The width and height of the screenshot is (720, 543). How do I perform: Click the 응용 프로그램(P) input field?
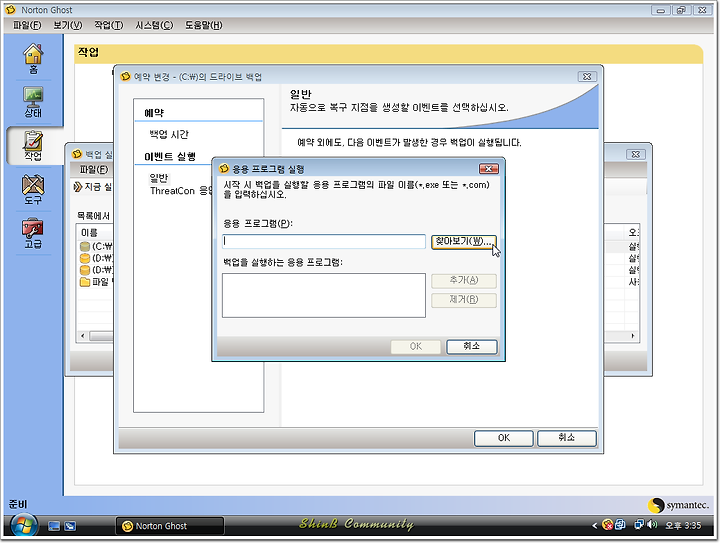(324, 241)
